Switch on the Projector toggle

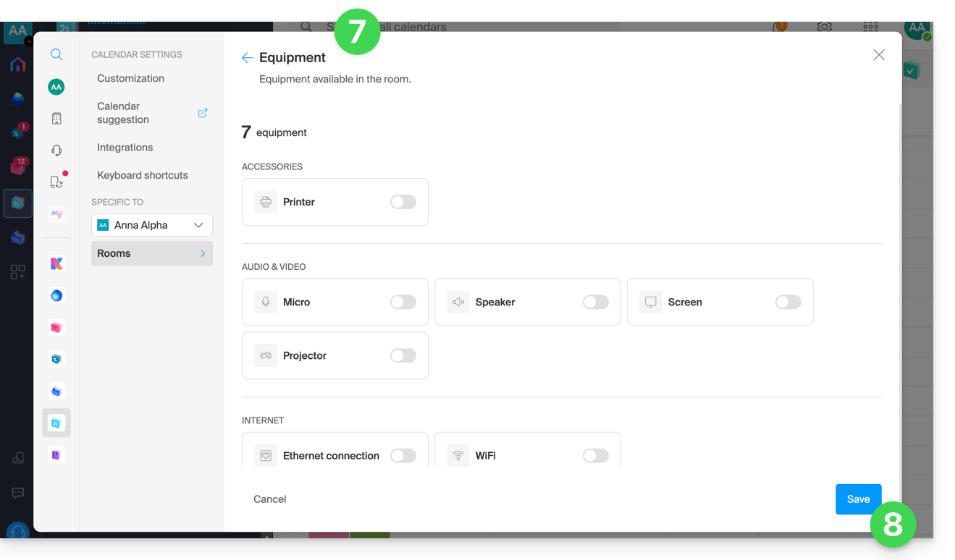coord(403,356)
